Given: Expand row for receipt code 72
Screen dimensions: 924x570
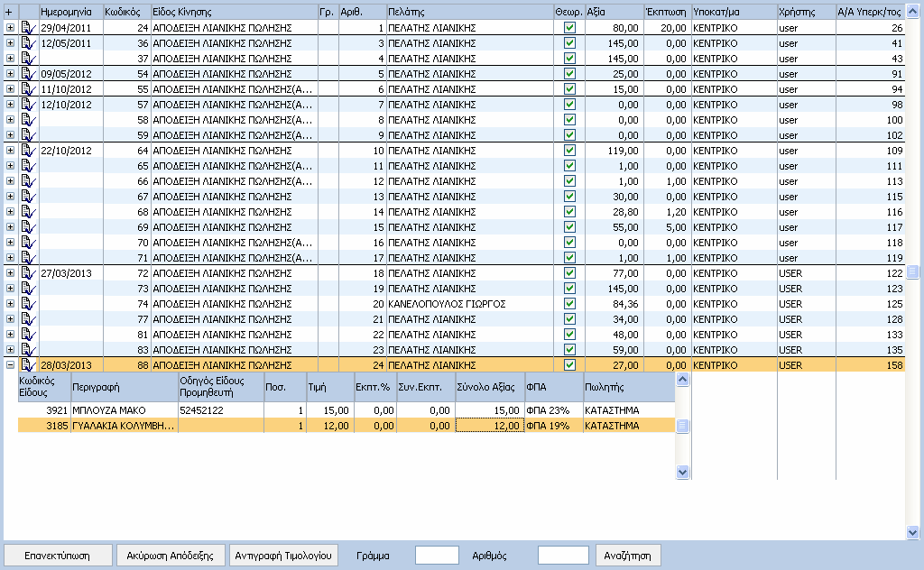Looking at the screenshot, I should [10, 272].
